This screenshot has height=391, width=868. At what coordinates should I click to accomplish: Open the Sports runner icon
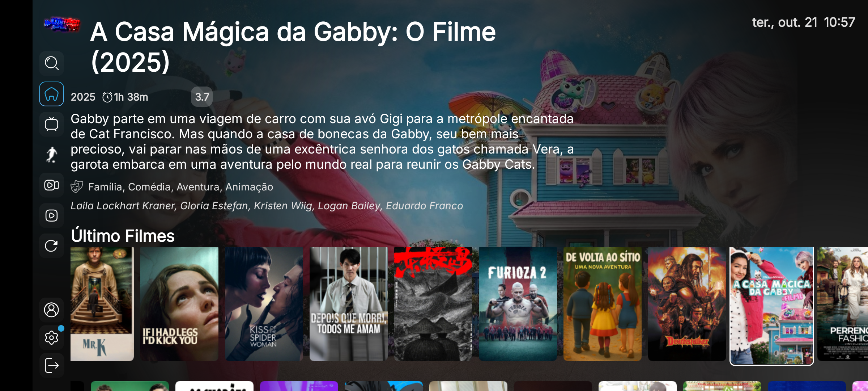click(51, 155)
